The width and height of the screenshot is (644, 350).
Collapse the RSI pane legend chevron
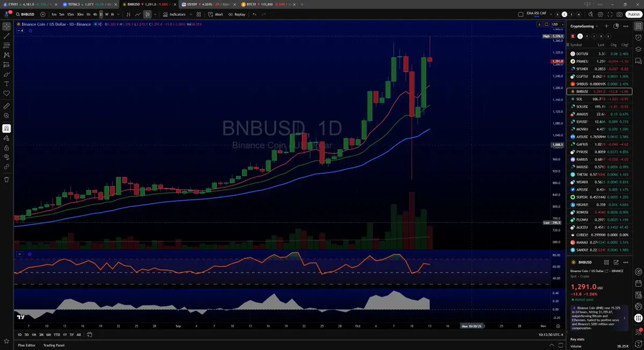(20, 254)
